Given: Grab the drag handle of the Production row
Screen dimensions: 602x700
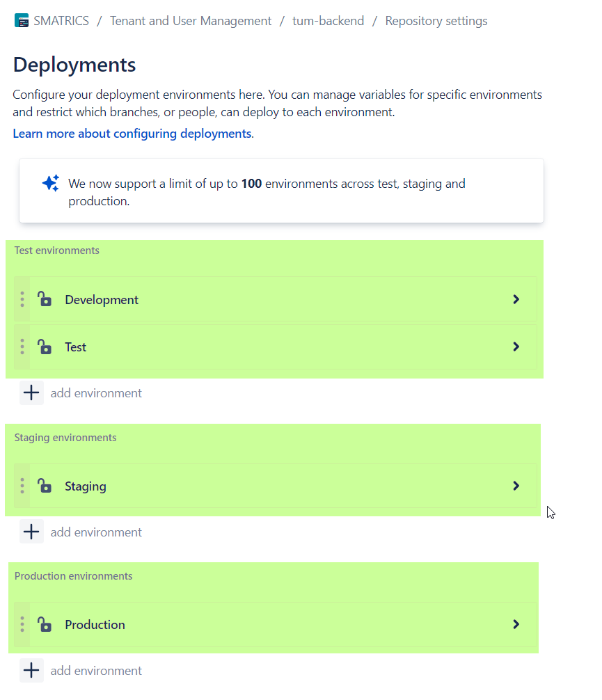Looking at the screenshot, I should (22, 624).
